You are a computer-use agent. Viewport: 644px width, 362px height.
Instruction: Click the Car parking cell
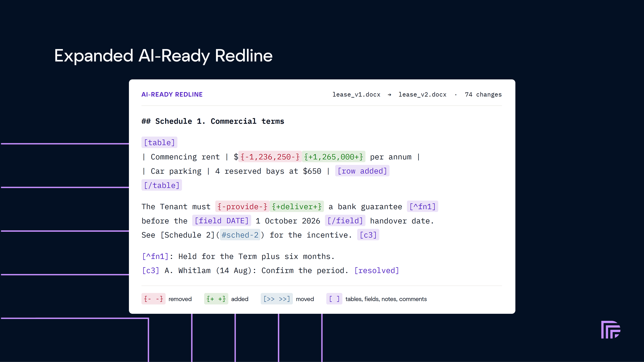click(x=176, y=171)
